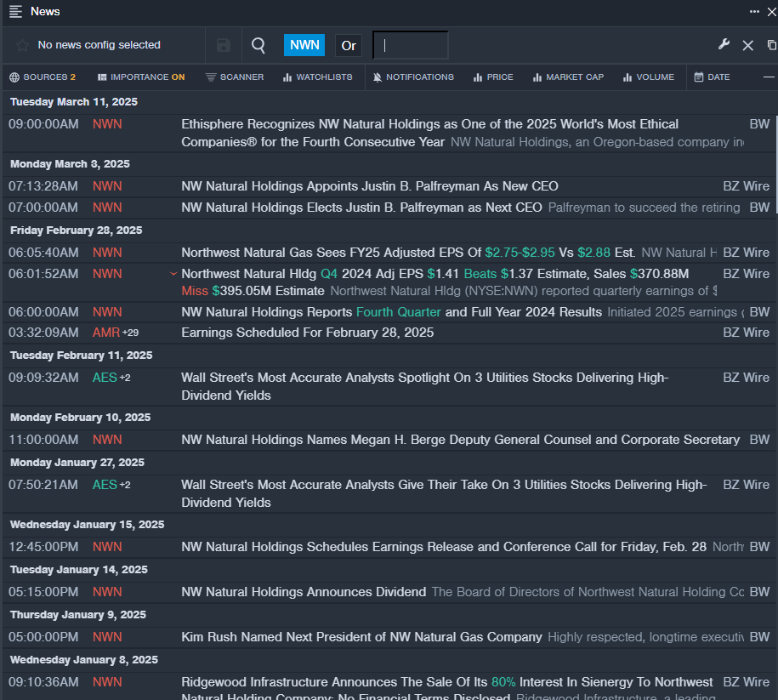Open the Kim Rush Named Next President story

361,637
